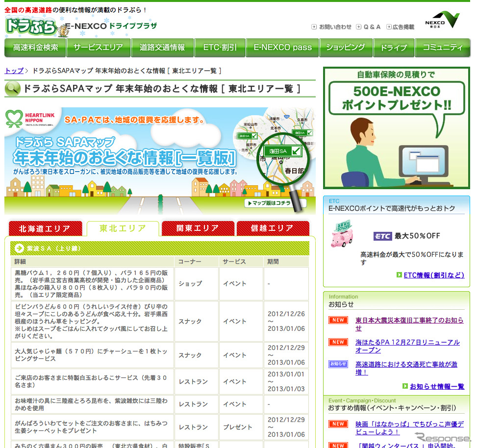Click the トップ breadcrumb link
Image resolution: width=477 pixels, height=448 pixels.
coord(14,71)
